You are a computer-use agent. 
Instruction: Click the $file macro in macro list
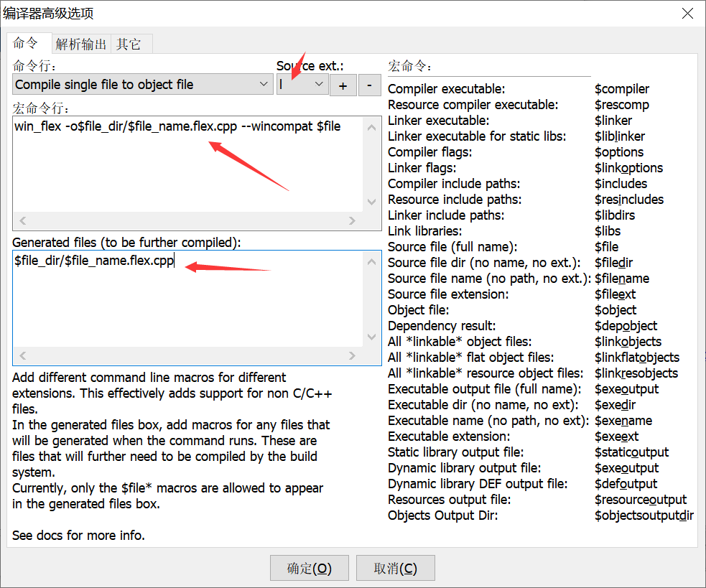[606, 247]
